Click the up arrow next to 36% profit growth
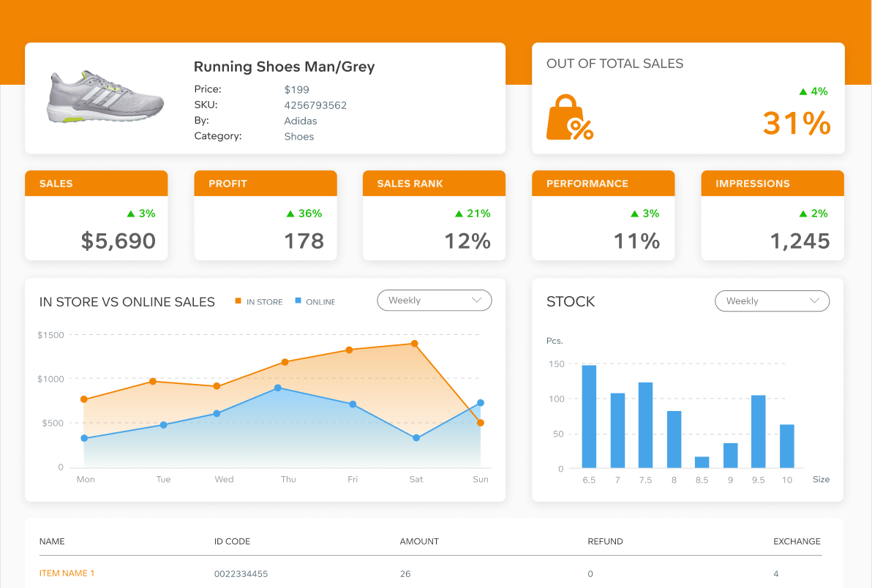The height and width of the screenshot is (588, 872). click(x=290, y=214)
